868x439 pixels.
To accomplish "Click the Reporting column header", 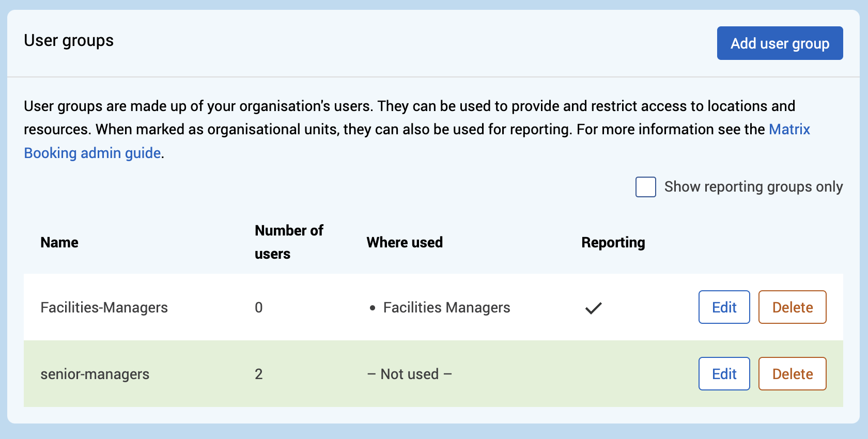I will tap(613, 243).
